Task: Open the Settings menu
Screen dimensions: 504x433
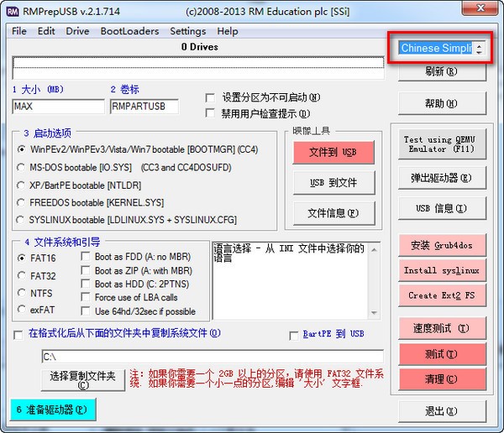Action: point(187,31)
